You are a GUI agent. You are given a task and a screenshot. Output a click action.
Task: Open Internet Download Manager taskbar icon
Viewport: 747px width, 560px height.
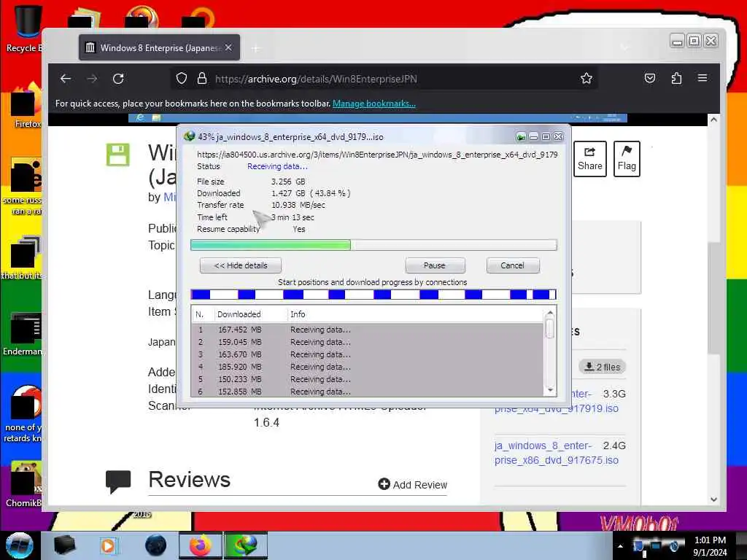(245, 545)
